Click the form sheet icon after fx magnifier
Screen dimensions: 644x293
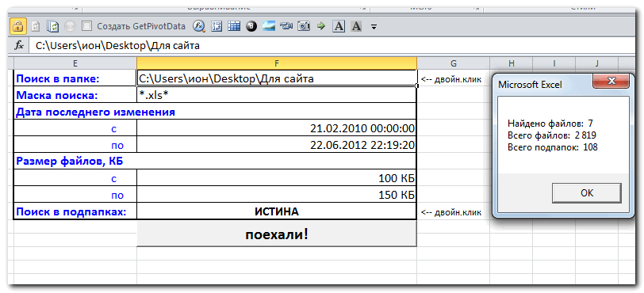point(217,27)
